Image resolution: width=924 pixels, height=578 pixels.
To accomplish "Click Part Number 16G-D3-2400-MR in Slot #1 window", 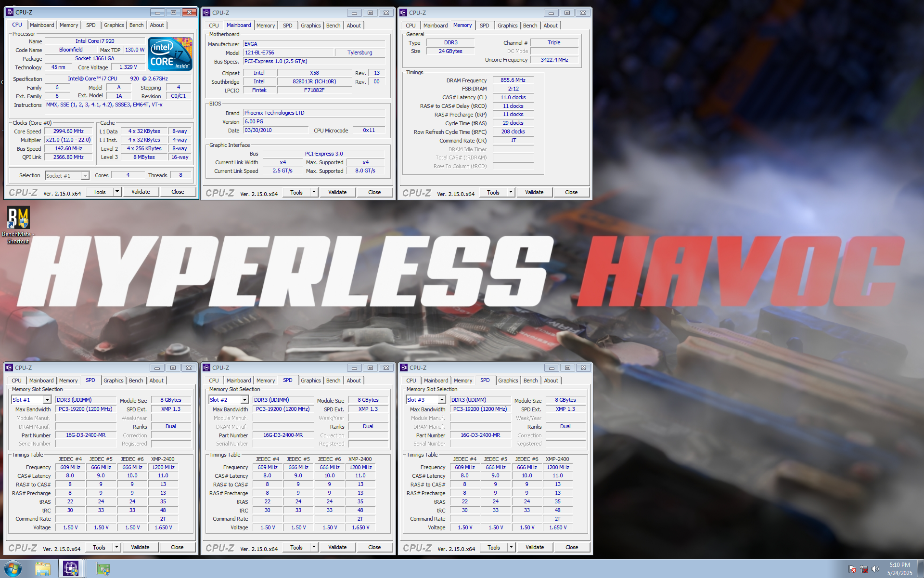I will (x=86, y=435).
